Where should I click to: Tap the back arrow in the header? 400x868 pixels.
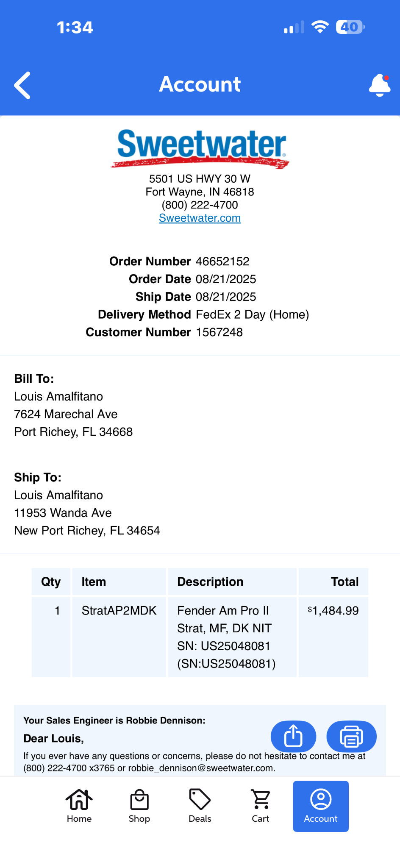[22, 85]
